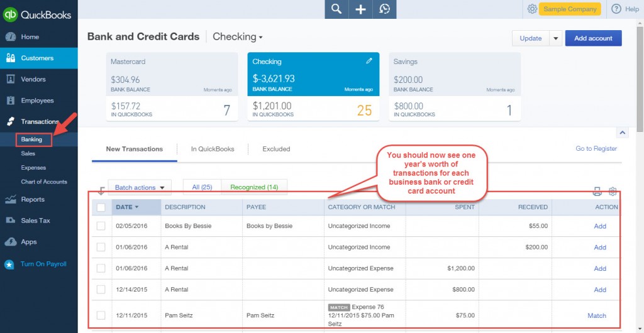Select the Savings account card
This screenshot has height=333, width=644.
455,87
